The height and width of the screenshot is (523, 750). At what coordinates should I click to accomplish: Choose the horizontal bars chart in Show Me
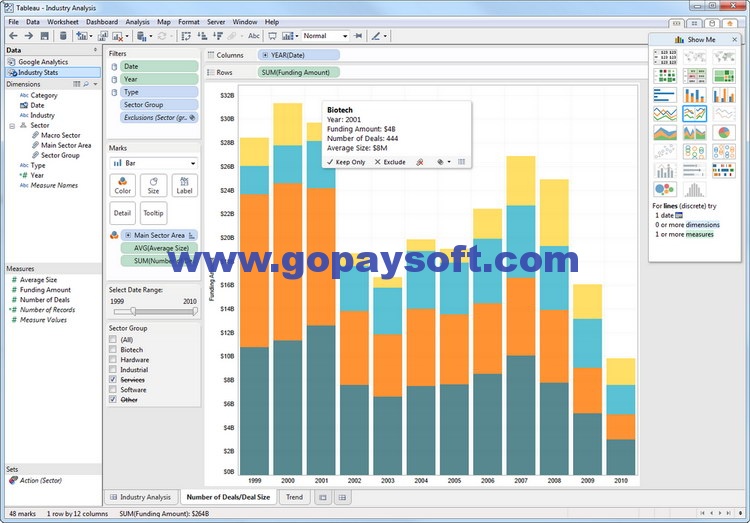point(665,95)
